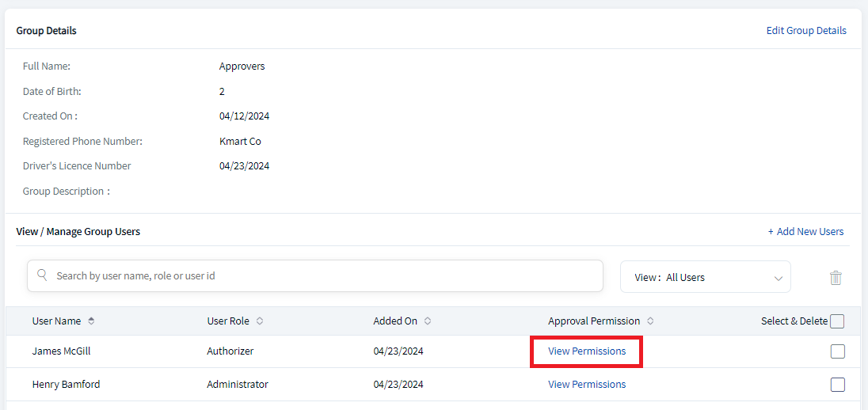The height and width of the screenshot is (410, 868).
Task: Click the Henry Bamford name cell
Action: (66, 384)
